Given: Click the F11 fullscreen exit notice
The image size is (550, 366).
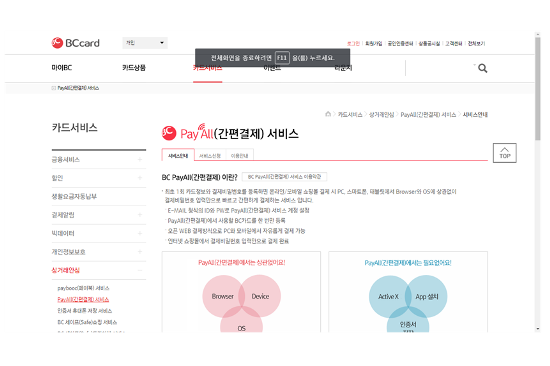Looking at the screenshot, I should click(273, 58).
